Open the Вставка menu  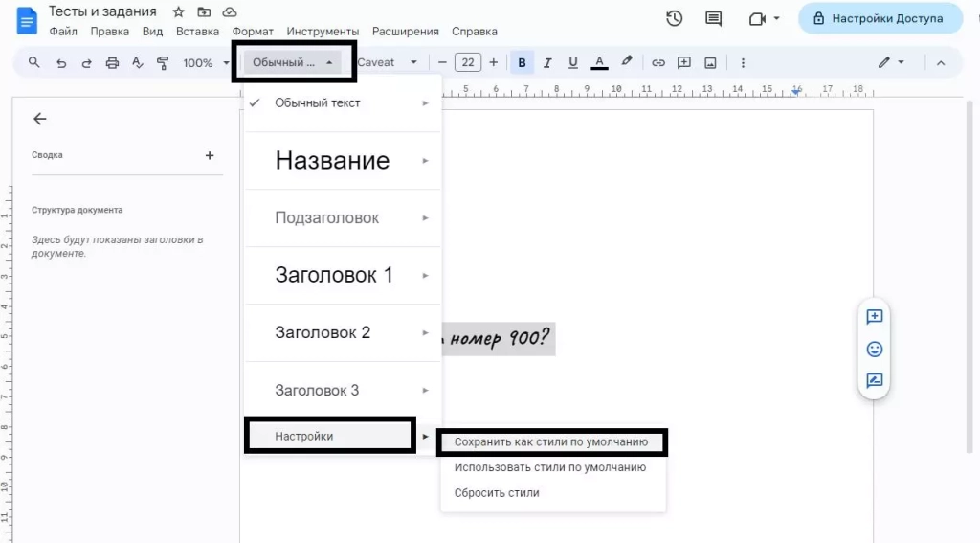click(x=197, y=32)
